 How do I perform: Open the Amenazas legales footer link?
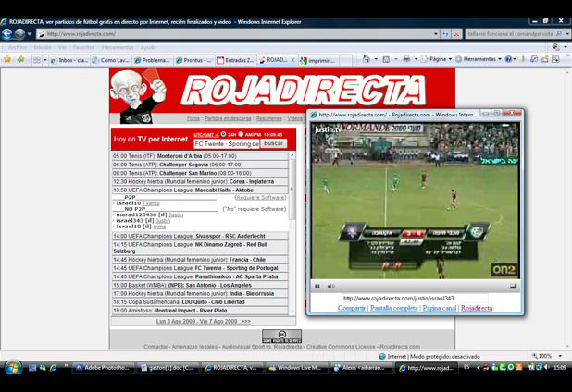pyautogui.click(x=194, y=347)
